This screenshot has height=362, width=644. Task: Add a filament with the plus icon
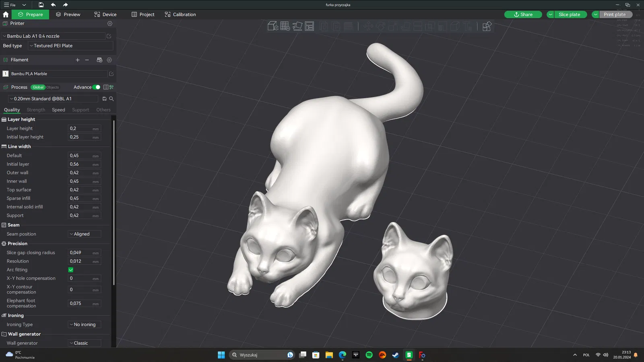[78, 60]
